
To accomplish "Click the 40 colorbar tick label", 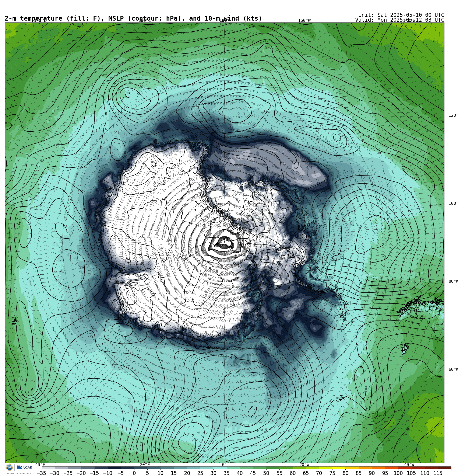I will [x=240, y=473].
